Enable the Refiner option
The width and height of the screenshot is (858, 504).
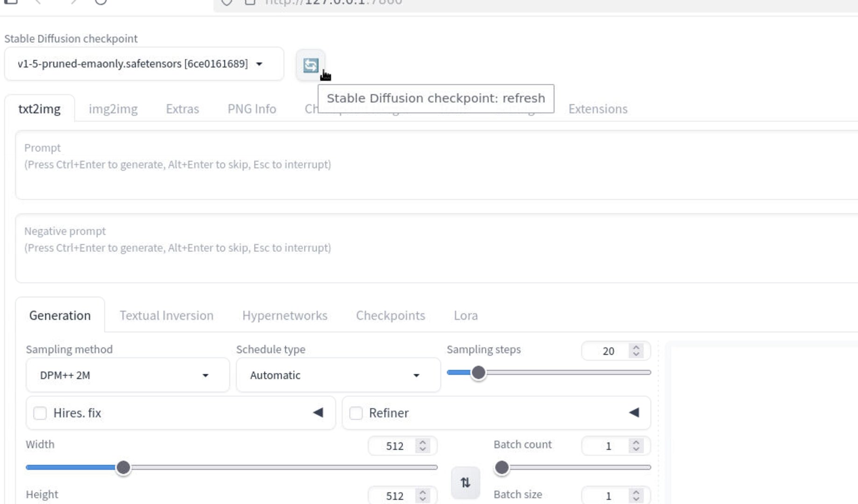click(x=356, y=413)
